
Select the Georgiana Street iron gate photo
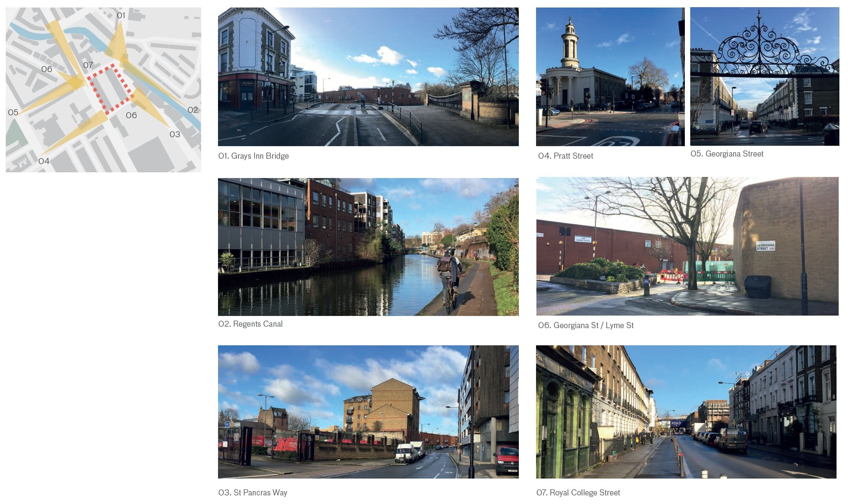click(764, 77)
